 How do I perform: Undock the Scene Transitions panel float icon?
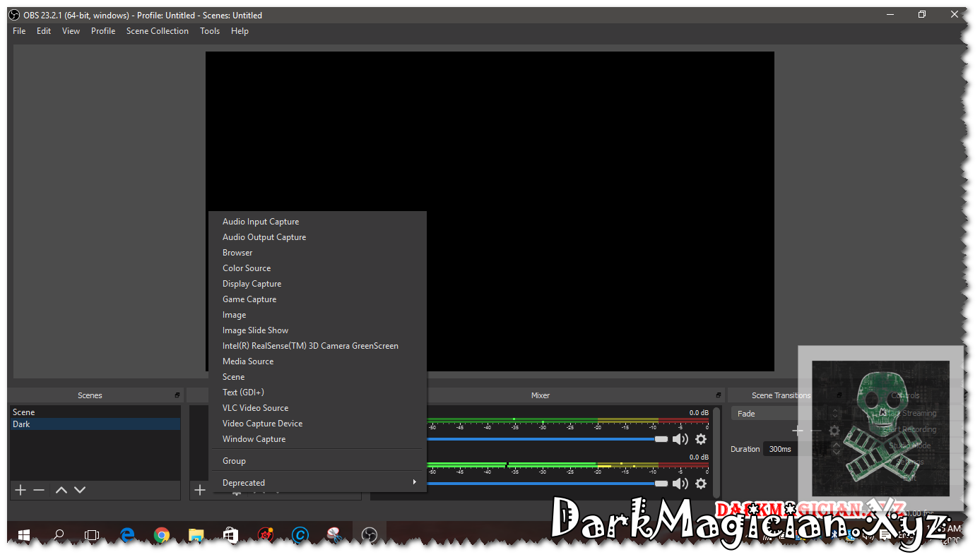839,395
